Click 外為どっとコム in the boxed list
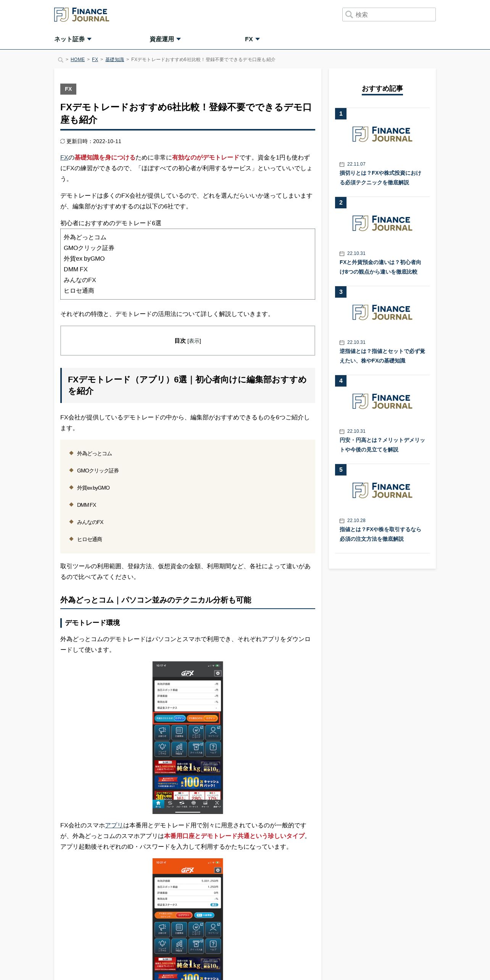The width and height of the screenshot is (490, 980). 85,237
